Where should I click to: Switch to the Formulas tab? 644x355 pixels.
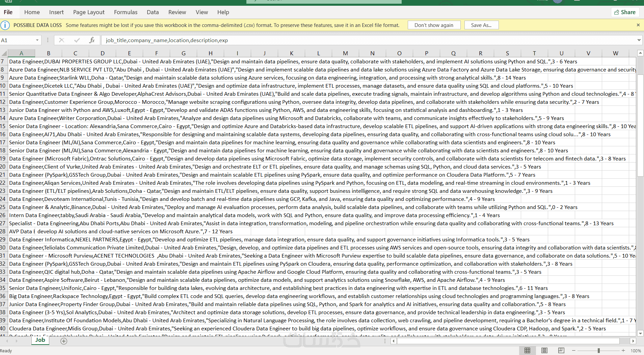126,12
